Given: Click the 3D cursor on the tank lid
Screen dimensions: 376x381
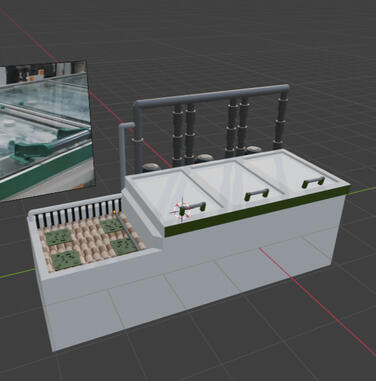Looking at the screenshot, I should tap(181, 211).
